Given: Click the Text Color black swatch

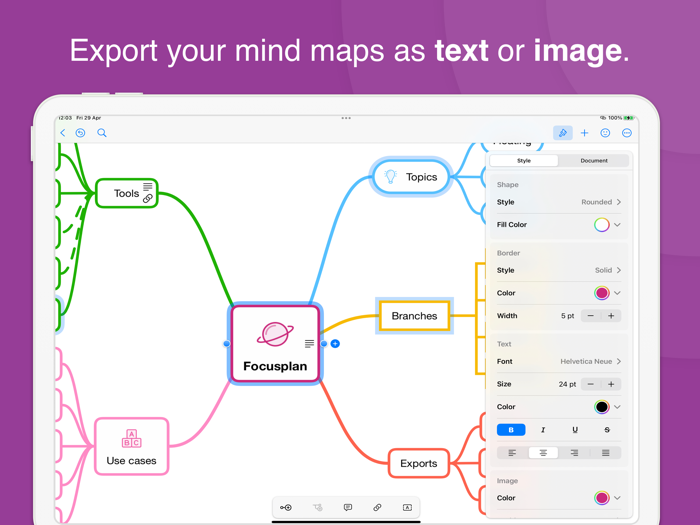Looking at the screenshot, I should (x=602, y=407).
